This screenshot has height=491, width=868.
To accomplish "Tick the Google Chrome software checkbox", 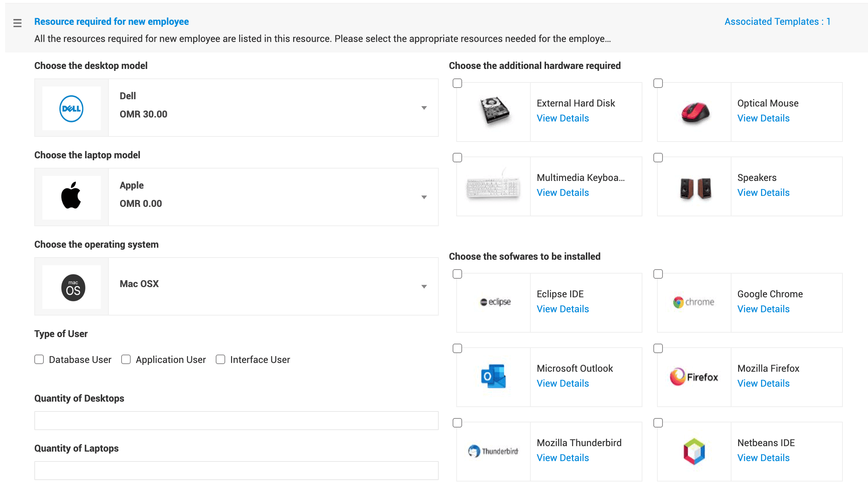I will [x=658, y=274].
